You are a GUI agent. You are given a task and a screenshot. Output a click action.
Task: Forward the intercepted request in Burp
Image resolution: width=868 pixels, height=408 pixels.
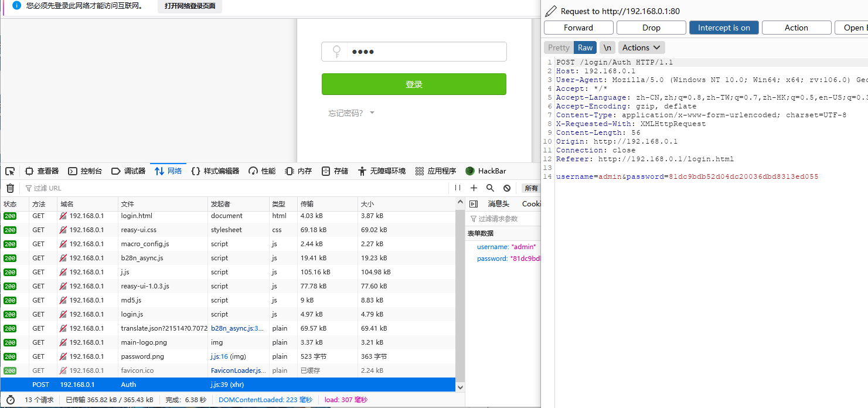578,28
